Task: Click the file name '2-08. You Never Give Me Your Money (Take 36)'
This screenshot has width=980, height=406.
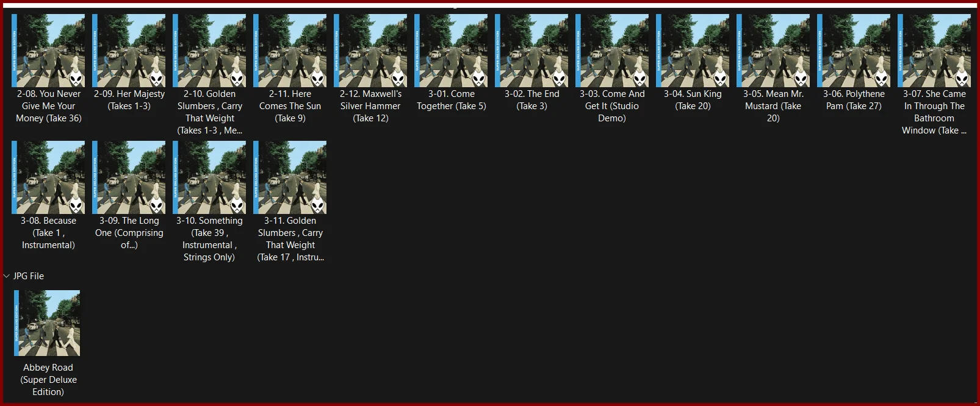Action: (x=49, y=106)
